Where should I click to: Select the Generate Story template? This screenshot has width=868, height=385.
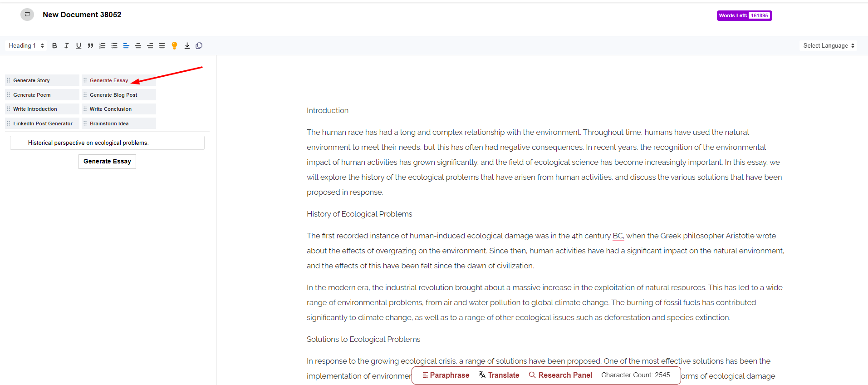[x=42, y=80]
